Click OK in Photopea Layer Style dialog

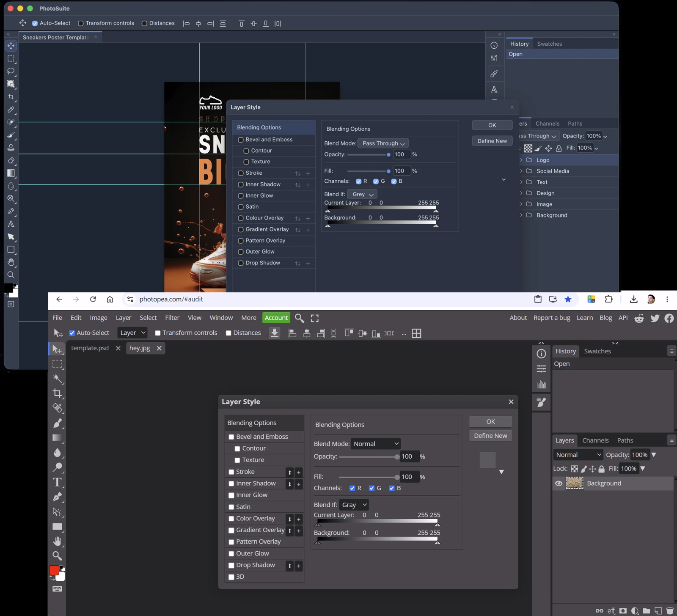[490, 421]
